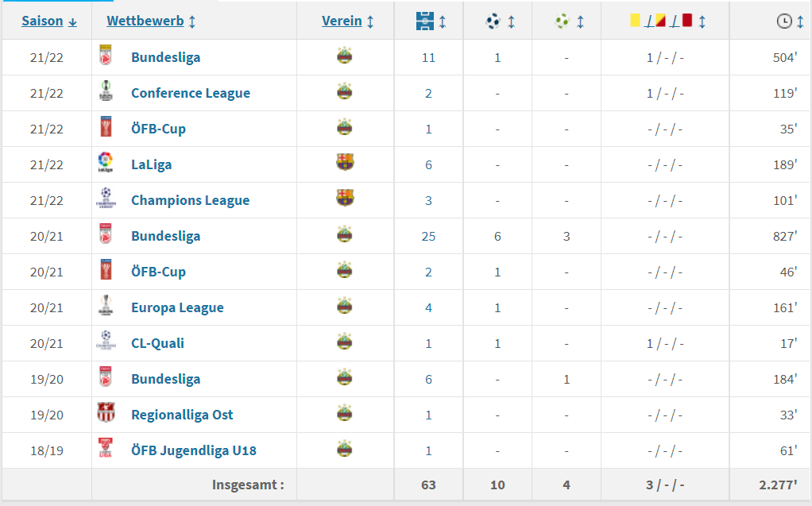Click Regionalliga Ost league logo
Viewport: 812px width, 506px height.
(105, 414)
